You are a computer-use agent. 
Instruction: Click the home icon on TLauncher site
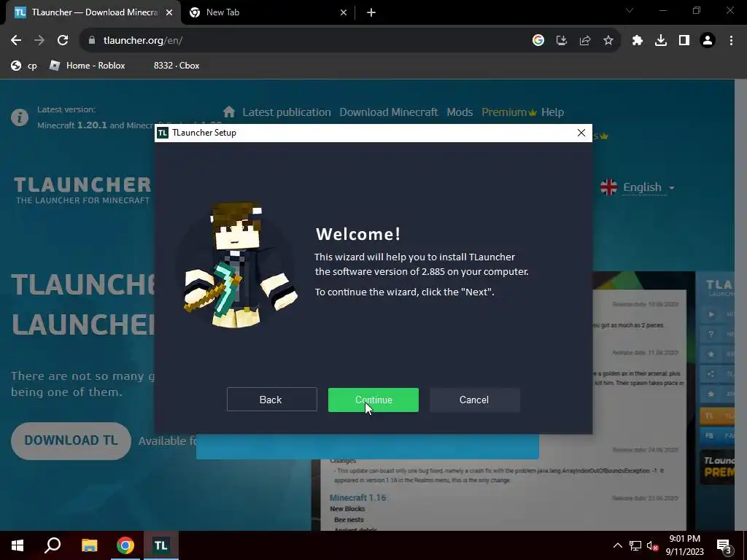click(x=228, y=112)
